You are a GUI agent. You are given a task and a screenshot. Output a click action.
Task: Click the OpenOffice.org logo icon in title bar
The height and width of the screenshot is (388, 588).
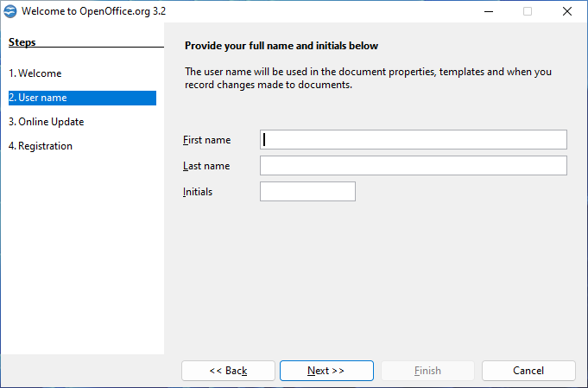[x=10, y=11]
